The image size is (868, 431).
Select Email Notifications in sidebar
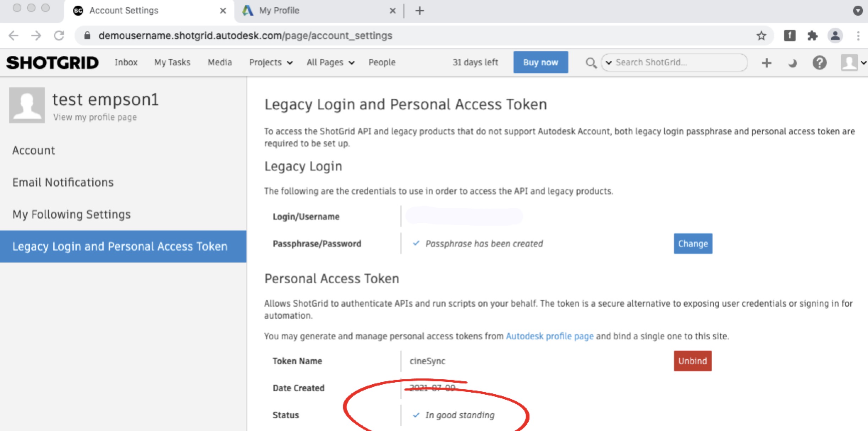pos(63,182)
